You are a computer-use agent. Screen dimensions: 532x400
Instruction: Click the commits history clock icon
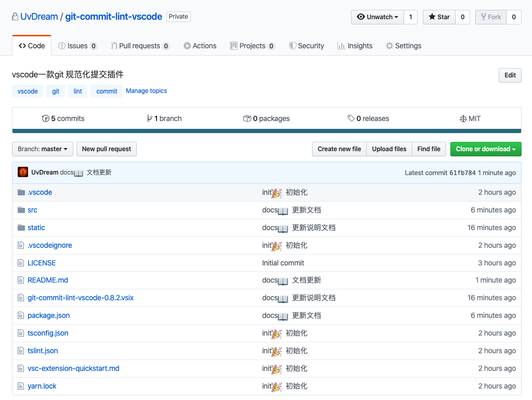coord(45,118)
